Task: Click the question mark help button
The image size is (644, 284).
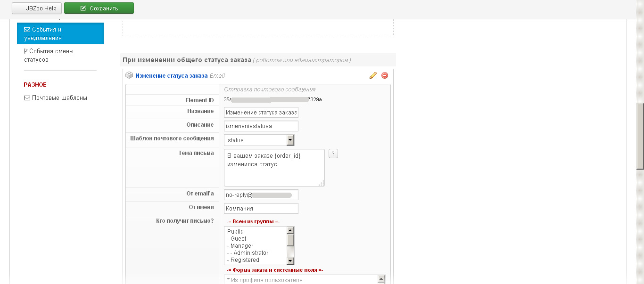Action: click(x=333, y=154)
